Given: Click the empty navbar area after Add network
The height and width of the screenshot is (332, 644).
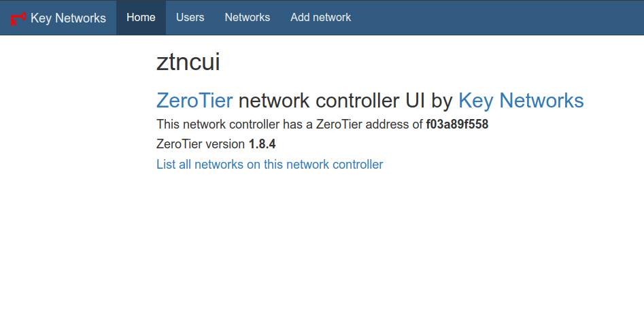Looking at the screenshot, I should pyautogui.click(x=496, y=18).
